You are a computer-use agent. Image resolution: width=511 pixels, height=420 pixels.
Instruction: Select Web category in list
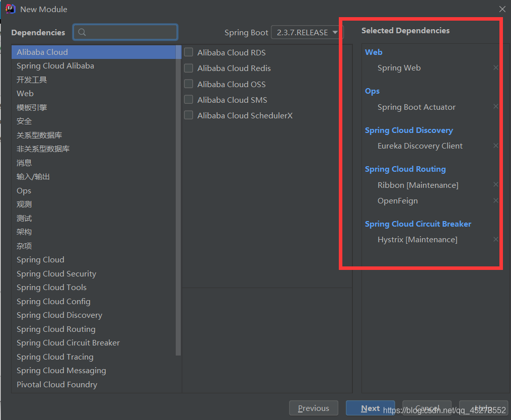[94, 94]
